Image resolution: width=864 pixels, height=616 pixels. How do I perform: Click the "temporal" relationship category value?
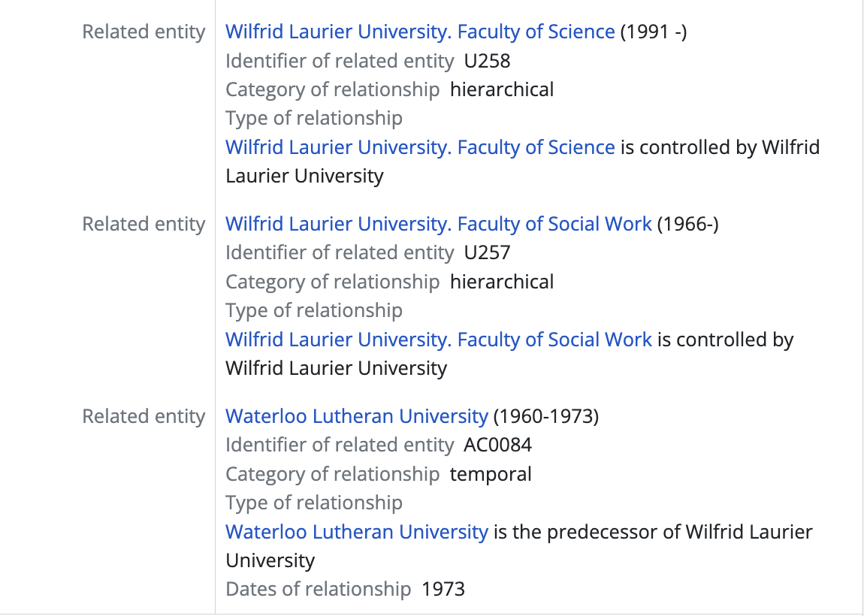(491, 474)
